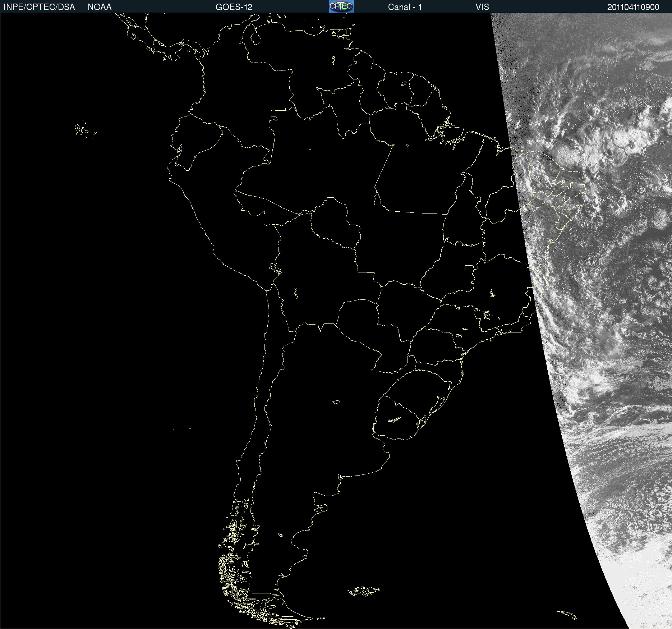The width and height of the screenshot is (672, 629).
Task: Click the VIS channel label
Action: pos(482,7)
